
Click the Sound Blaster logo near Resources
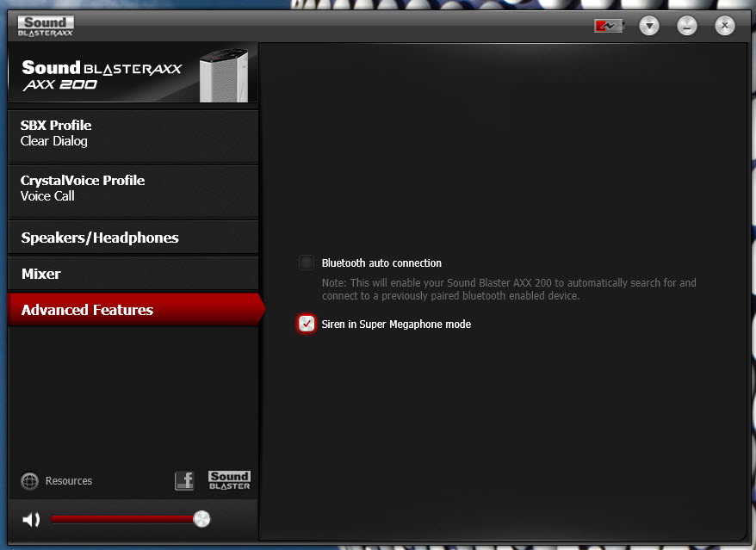pyautogui.click(x=230, y=480)
